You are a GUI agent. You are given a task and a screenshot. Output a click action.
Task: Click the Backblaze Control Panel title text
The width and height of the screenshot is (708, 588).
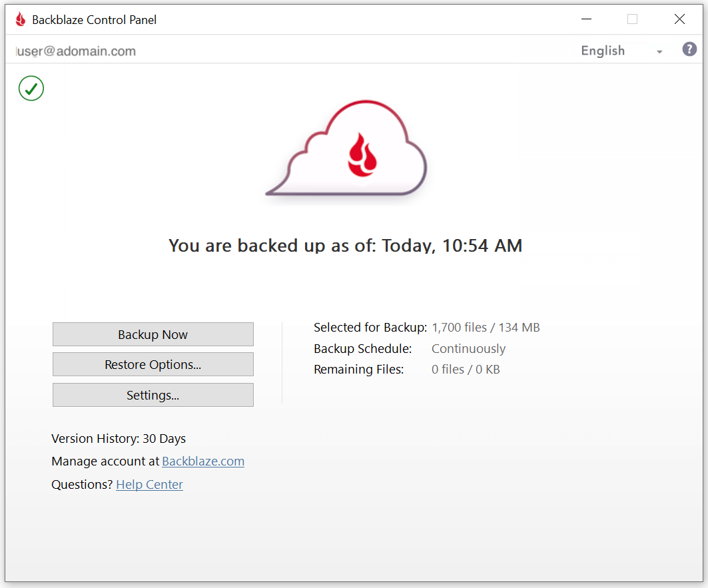click(x=95, y=20)
